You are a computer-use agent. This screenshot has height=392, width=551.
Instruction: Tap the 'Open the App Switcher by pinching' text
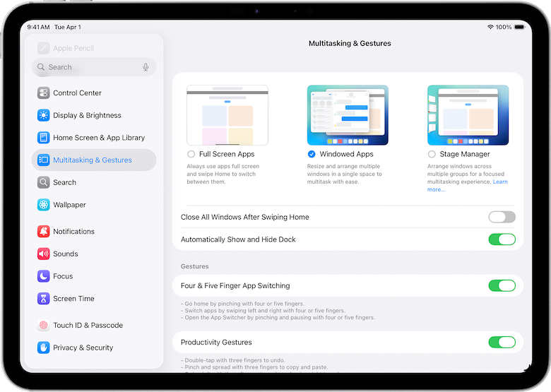[278, 318]
